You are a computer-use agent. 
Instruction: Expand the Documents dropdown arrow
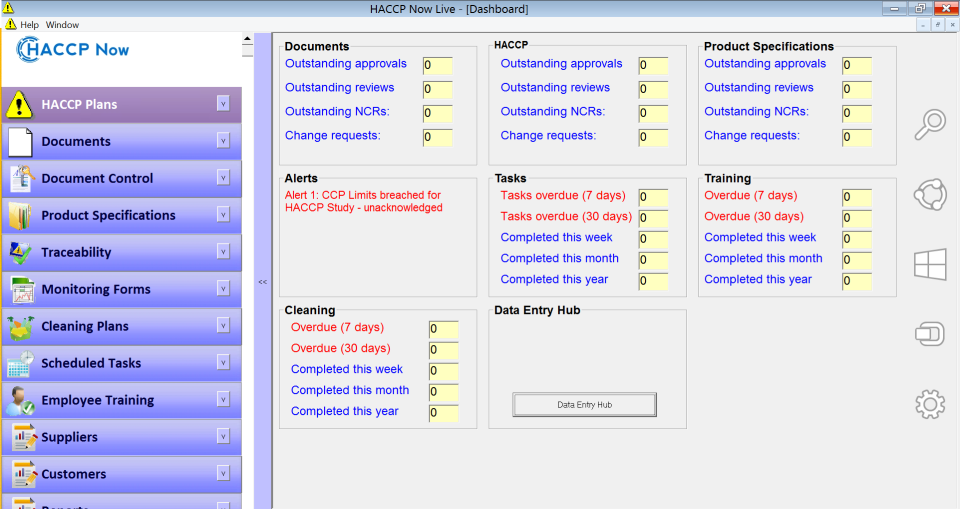[223, 141]
